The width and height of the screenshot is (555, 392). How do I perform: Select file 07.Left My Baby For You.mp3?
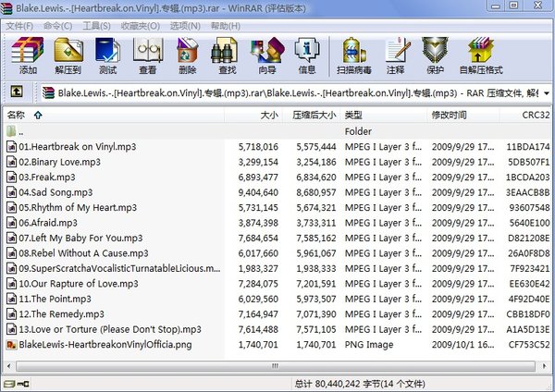point(80,239)
